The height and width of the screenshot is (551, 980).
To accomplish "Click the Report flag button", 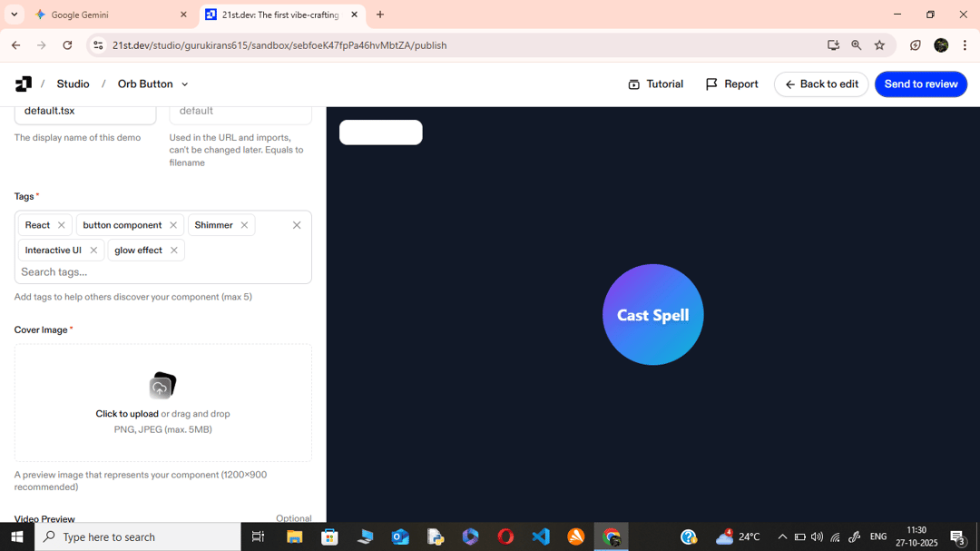I will coord(732,84).
